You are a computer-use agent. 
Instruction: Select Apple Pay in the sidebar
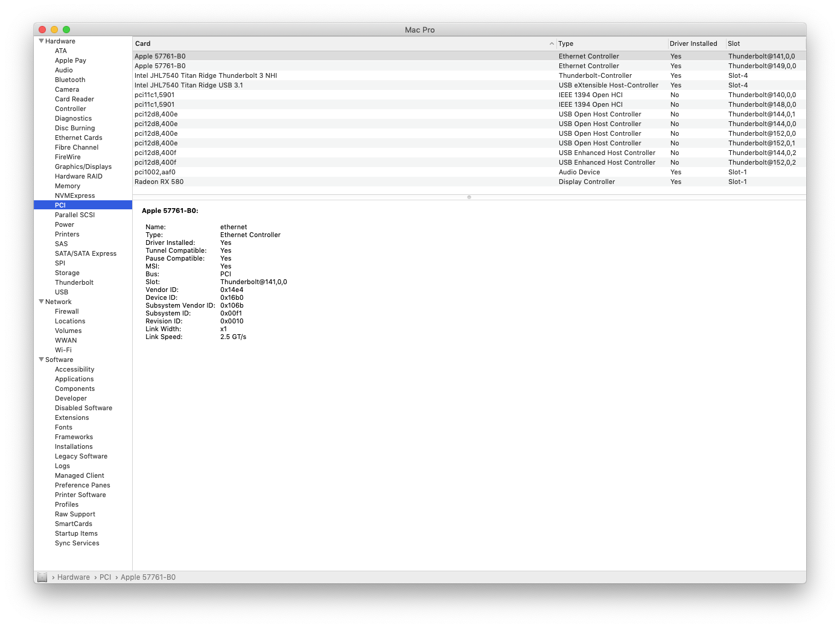(71, 60)
